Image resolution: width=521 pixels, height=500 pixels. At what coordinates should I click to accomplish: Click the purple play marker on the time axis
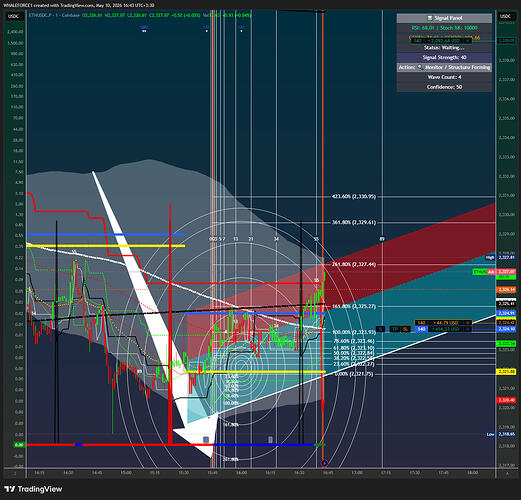324,463
